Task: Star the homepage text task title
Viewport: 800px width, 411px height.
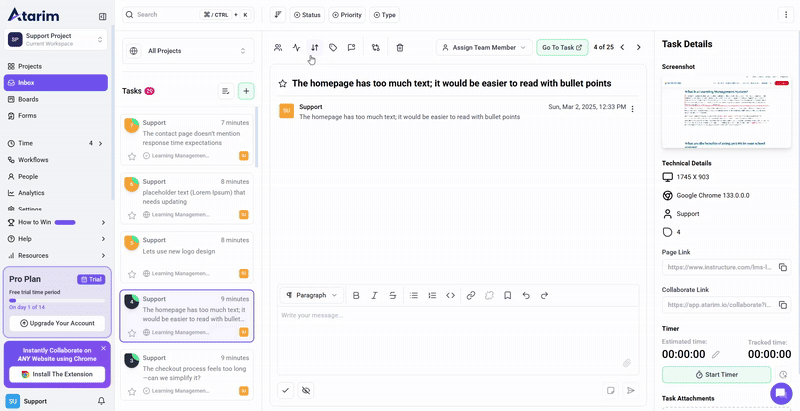Action: tap(283, 84)
